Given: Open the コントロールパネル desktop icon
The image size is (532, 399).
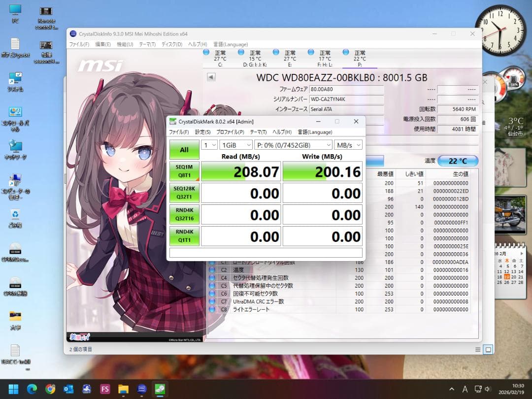Looking at the screenshot, I should pyautogui.click(x=15, y=119).
